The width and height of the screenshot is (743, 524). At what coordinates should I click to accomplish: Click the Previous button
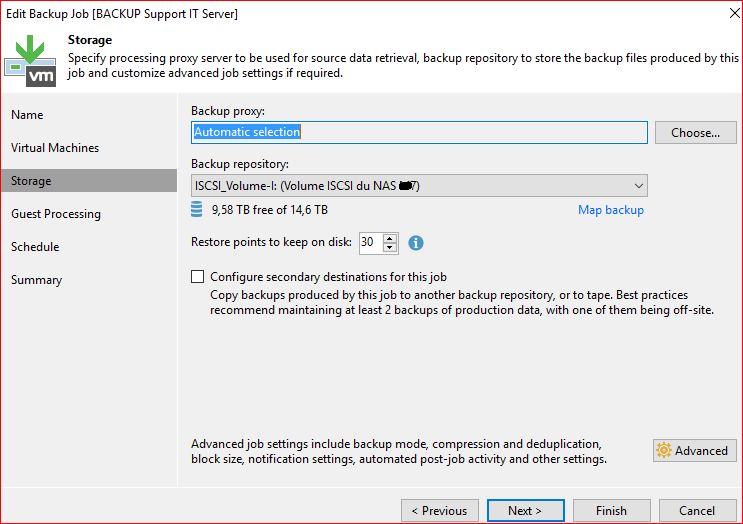coord(439,510)
